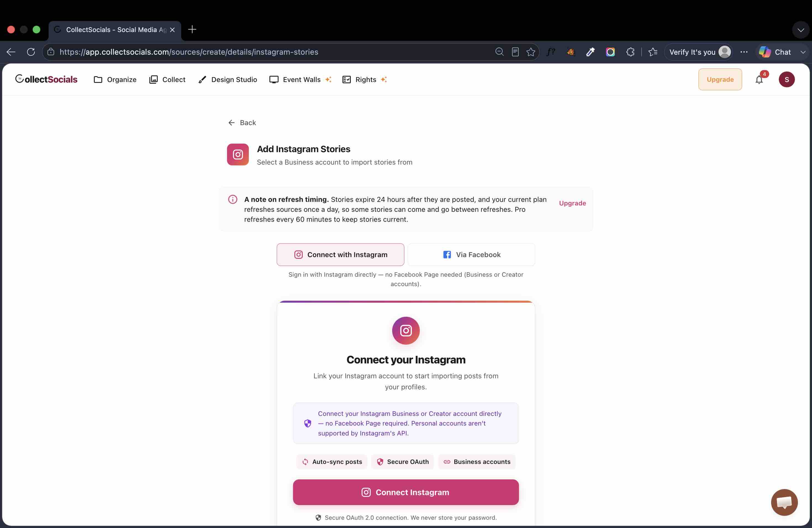Click the orange butterfly extension icon

click(570, 52)
